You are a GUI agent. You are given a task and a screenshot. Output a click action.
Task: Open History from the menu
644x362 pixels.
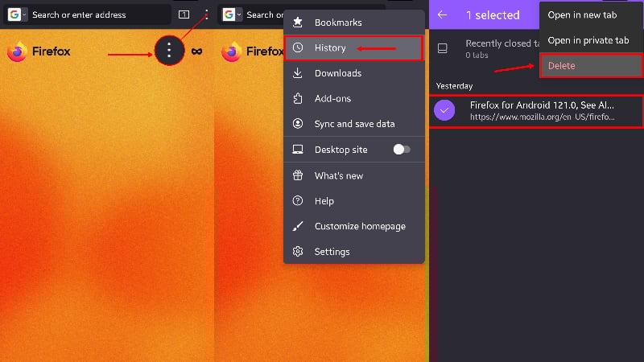click(354, 48)
